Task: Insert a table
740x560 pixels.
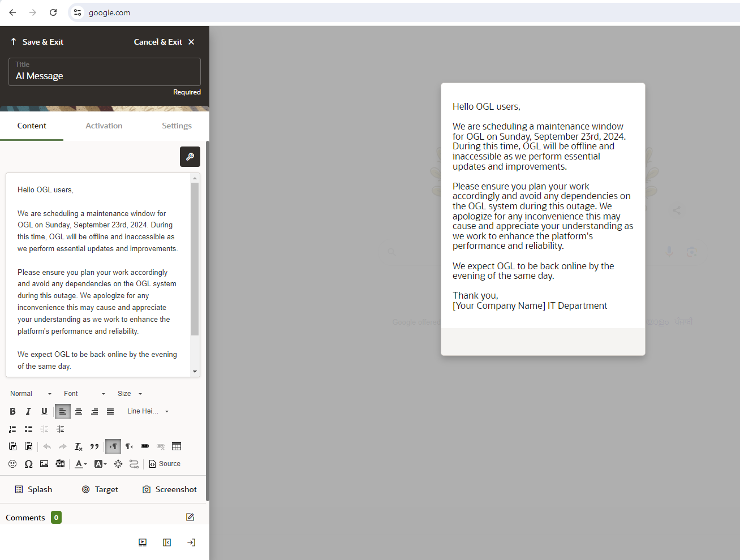Action: click(x=177, y=446)
